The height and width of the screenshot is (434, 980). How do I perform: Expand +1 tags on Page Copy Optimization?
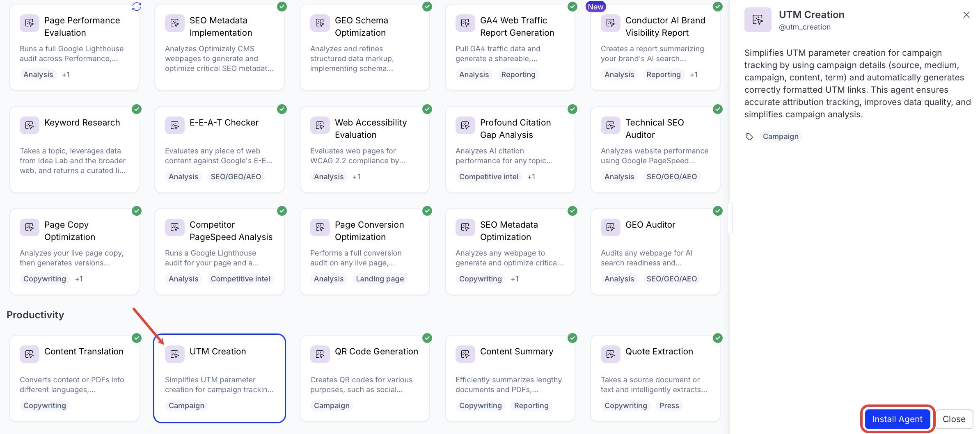(79, 279)
